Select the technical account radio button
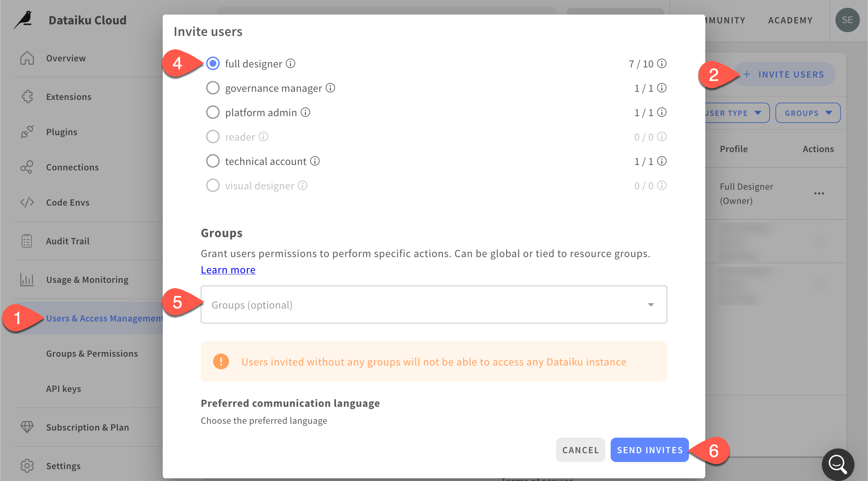The height and width of the screenshot is (481, 868). (213, 161)
